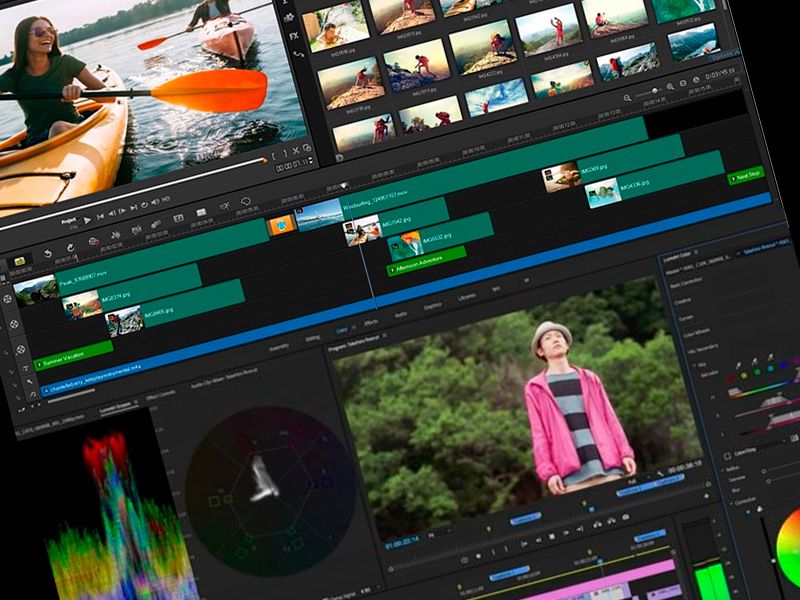Click the Project mode label in player
The image size is (800, 600).
tap(69, 221)
